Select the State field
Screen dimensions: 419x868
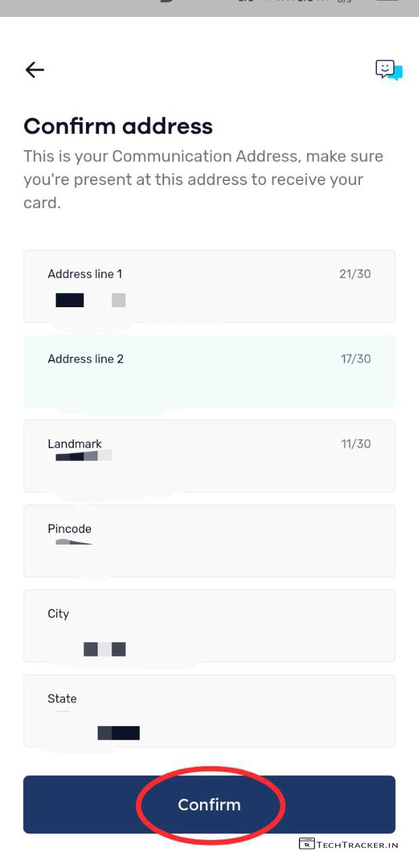[x=209, y=710]
